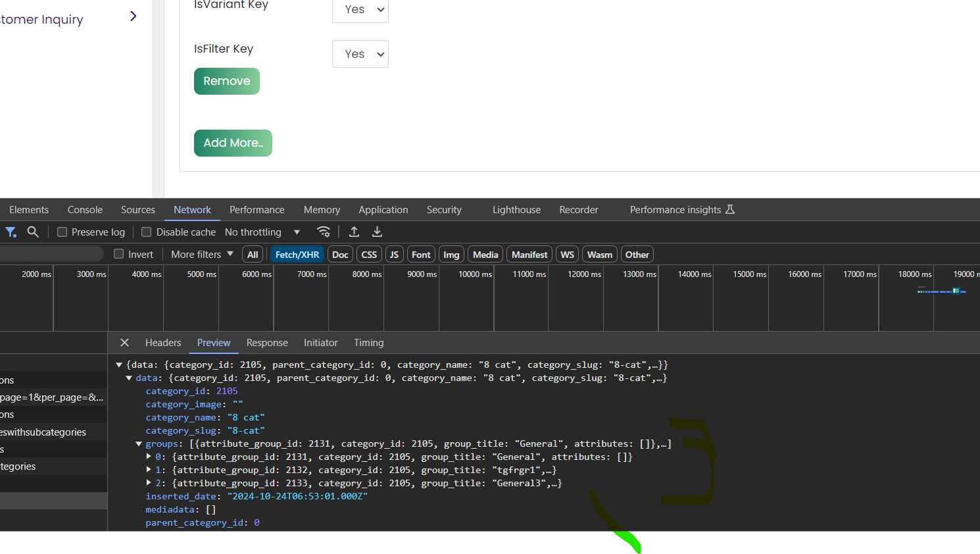This screenshot has width=980, height=554.
Task: Select the Fetch/XHR filter
Action: tap(297, 255)
